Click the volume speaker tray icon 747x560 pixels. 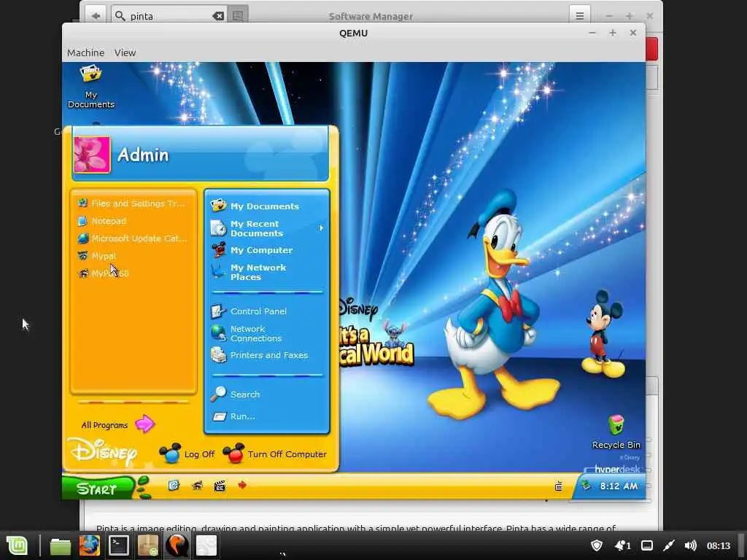pyautogui.click(x=690, y=545)
